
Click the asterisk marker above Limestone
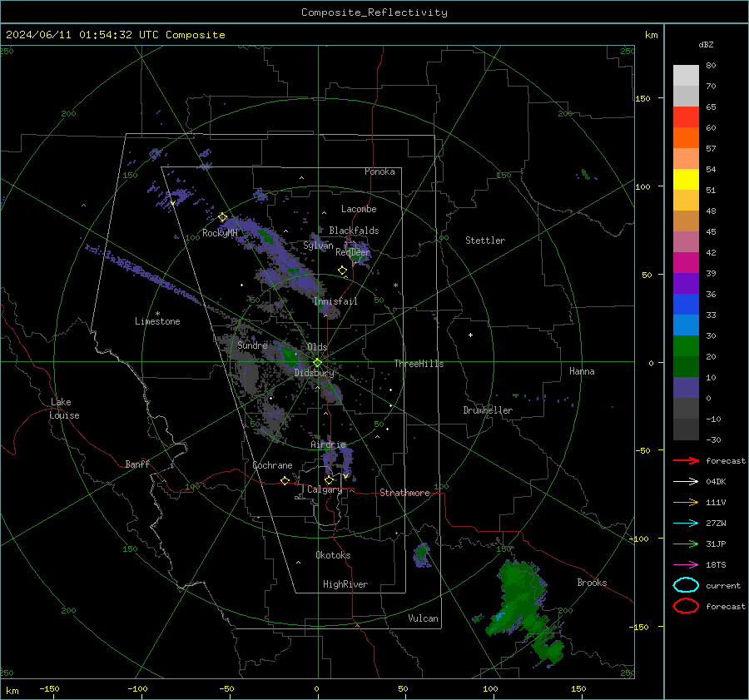(157, 314)
